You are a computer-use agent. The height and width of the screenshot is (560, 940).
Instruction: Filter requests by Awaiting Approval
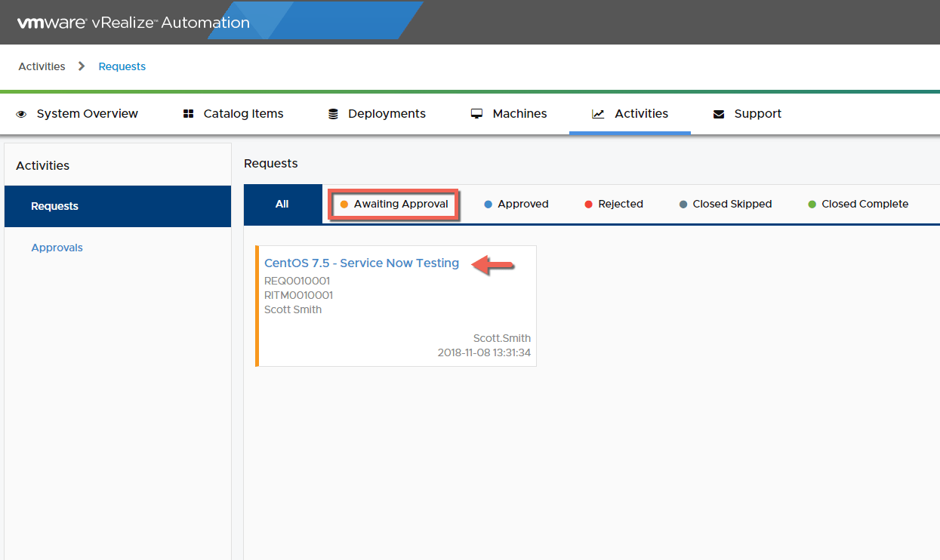[x=393, y=204]
